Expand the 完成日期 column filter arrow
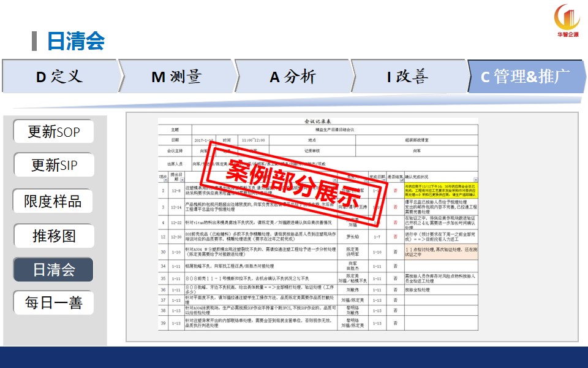This screenshot has height=368, width=588. (x=384, y=180)
